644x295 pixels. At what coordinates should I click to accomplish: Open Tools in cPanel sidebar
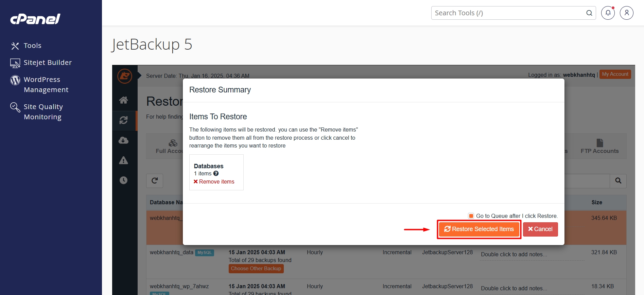32,46
